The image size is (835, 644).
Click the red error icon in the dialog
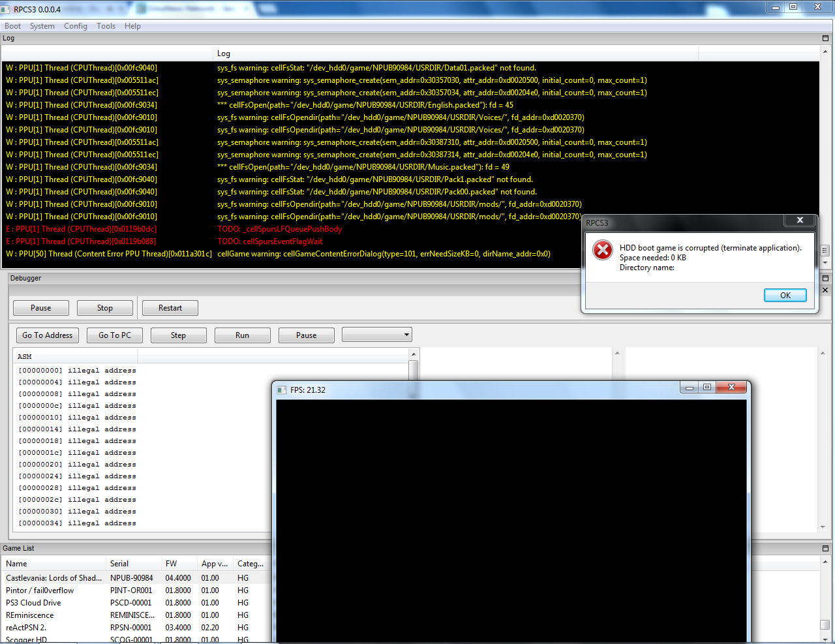point(603,250)
